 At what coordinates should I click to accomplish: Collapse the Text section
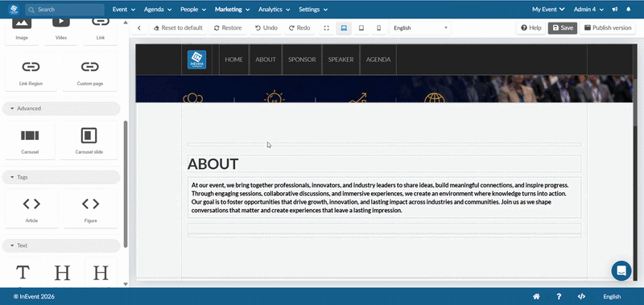(x=61, y=245)
